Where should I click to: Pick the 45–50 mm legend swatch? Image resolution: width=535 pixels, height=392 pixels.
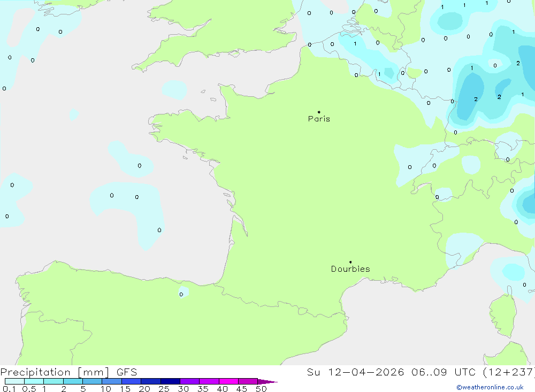[248, 381]
